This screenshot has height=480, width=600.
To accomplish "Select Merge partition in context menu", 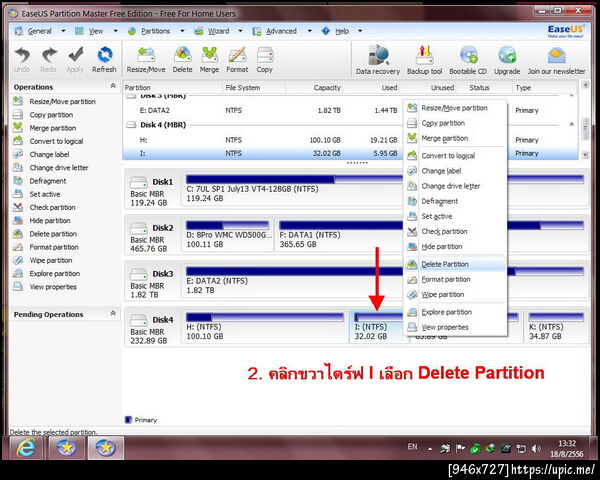I will coord(455,138).
